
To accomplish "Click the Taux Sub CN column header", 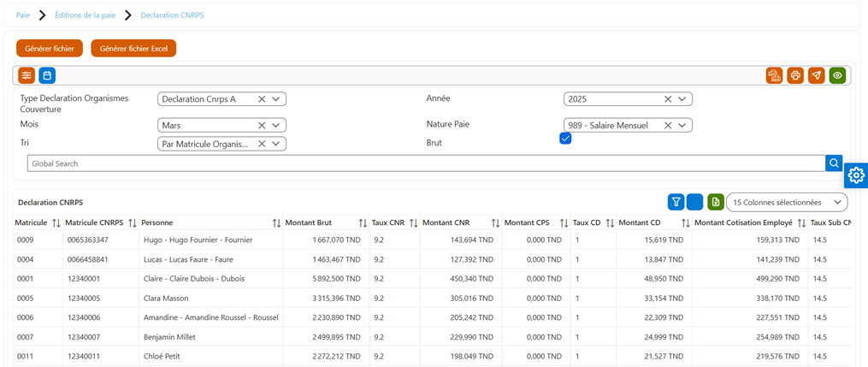I will (830, 222).
